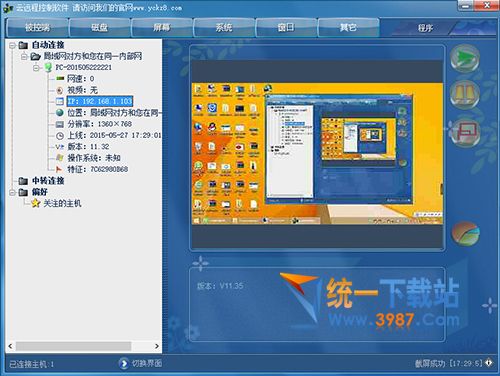Screen dimensions: 500x376
Task: Click the open book icon
Action: point(465,94)
